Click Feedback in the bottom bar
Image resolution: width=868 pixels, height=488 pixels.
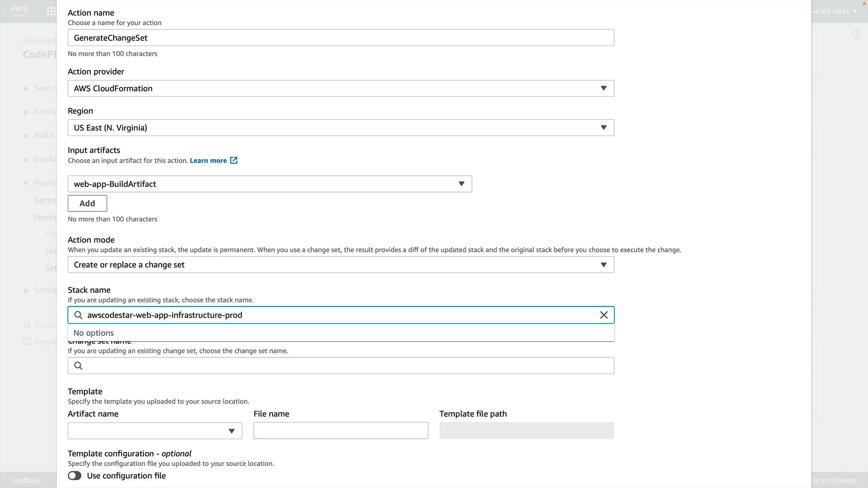[x=25, y=480]
